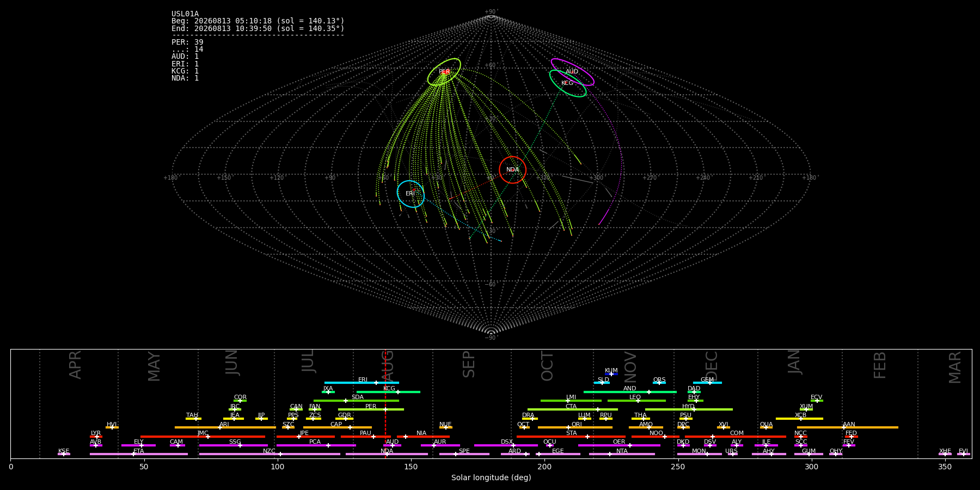The width and height of the screenshot is (980, 490).
Task: Click the SPE shower bar label
Action: (464, 451)
